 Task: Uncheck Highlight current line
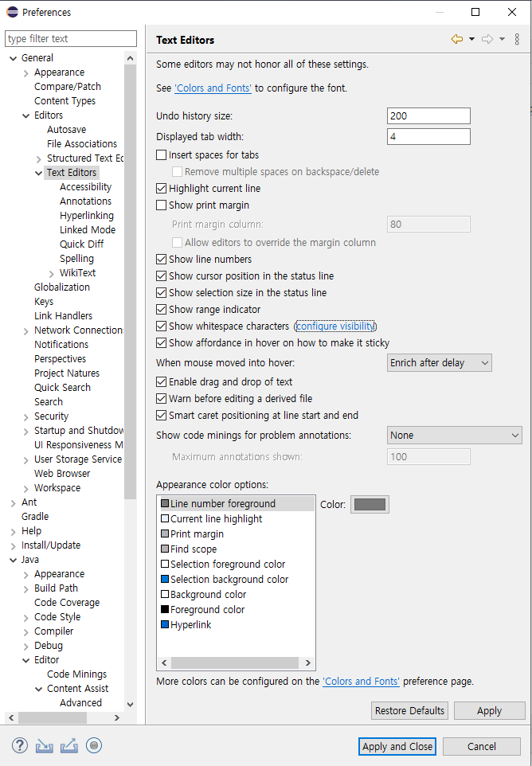[161, 189]
